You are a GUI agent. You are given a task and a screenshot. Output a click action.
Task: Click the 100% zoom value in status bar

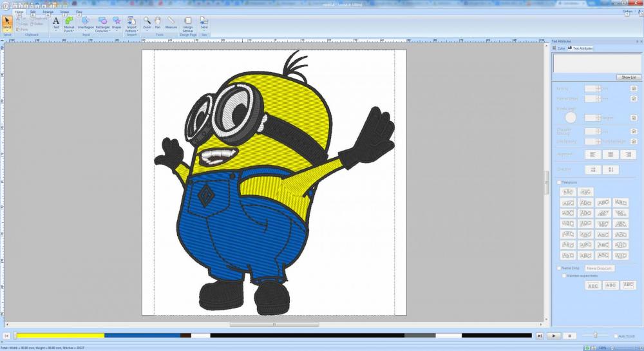coord(602,348)
